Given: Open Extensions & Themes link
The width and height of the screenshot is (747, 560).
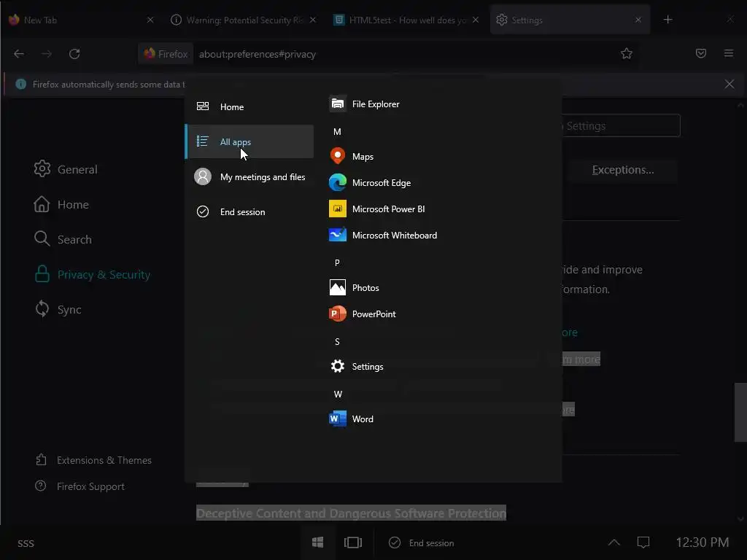Looking at the screenshot, I should pyautogui.click(x=93, y=460).
